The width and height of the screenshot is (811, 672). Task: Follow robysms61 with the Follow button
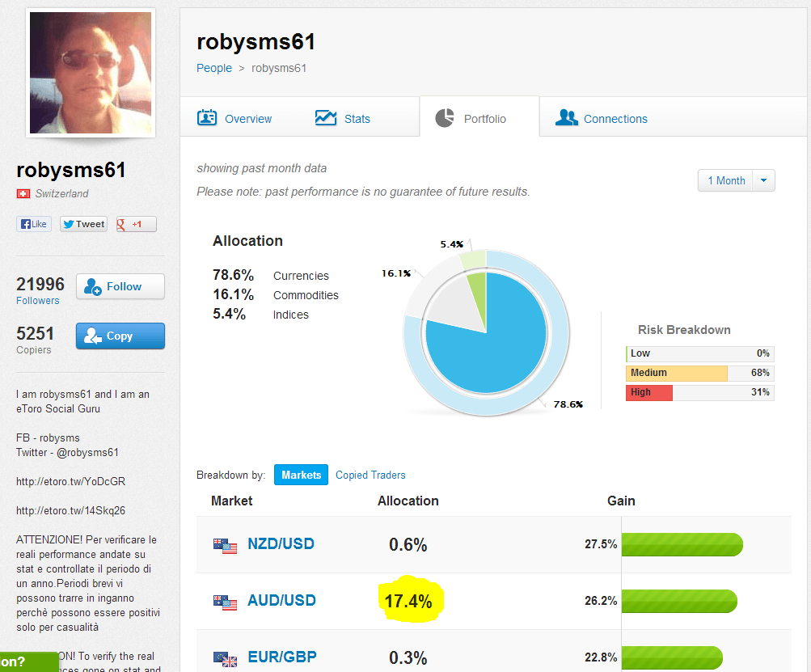click(120, 286)
